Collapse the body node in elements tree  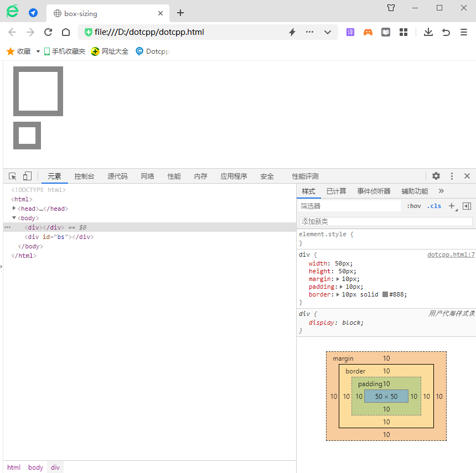pos(13,217)
